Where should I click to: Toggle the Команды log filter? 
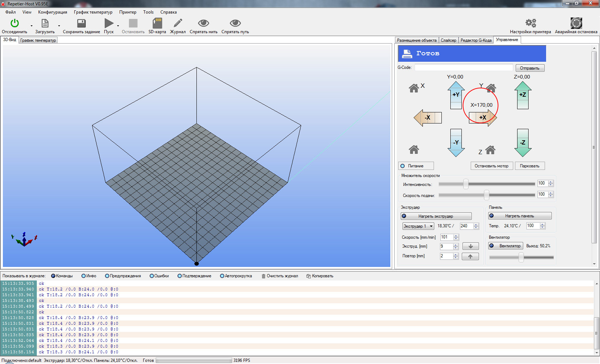[x=53, y=276]
